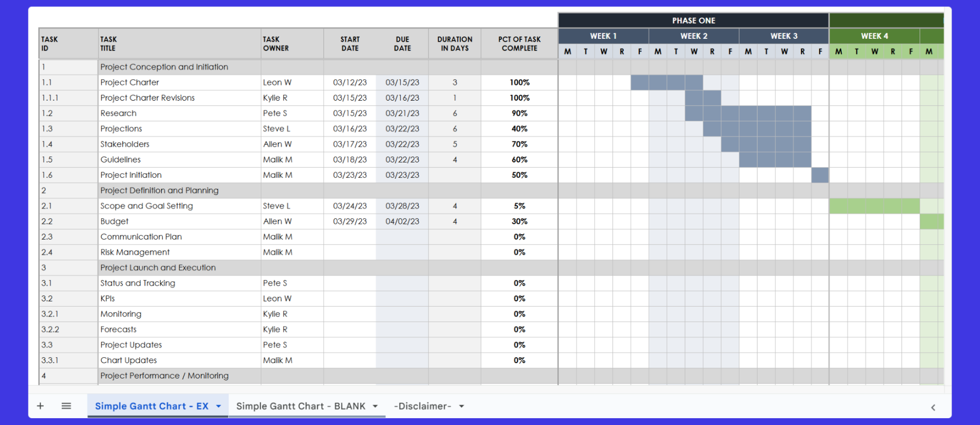Select the KPIs task title cell
This screenshot has width=980, height=425.
coord(179,299)
